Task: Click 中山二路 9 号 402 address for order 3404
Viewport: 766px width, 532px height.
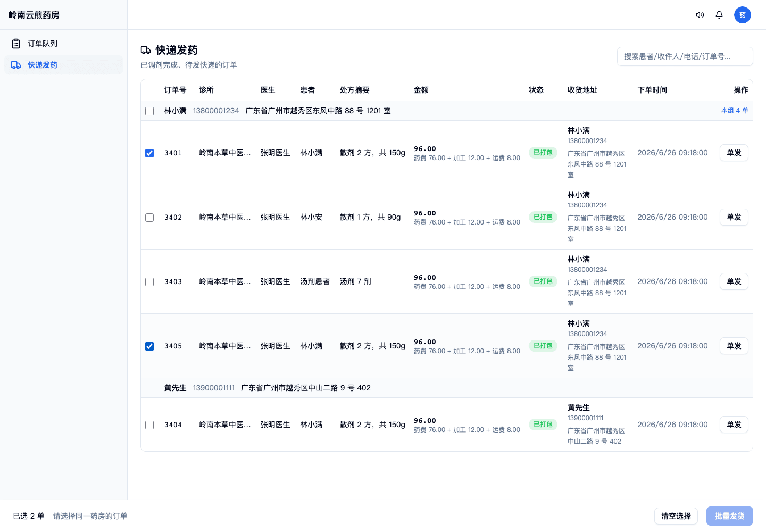Action: click(x=596, y=436)
